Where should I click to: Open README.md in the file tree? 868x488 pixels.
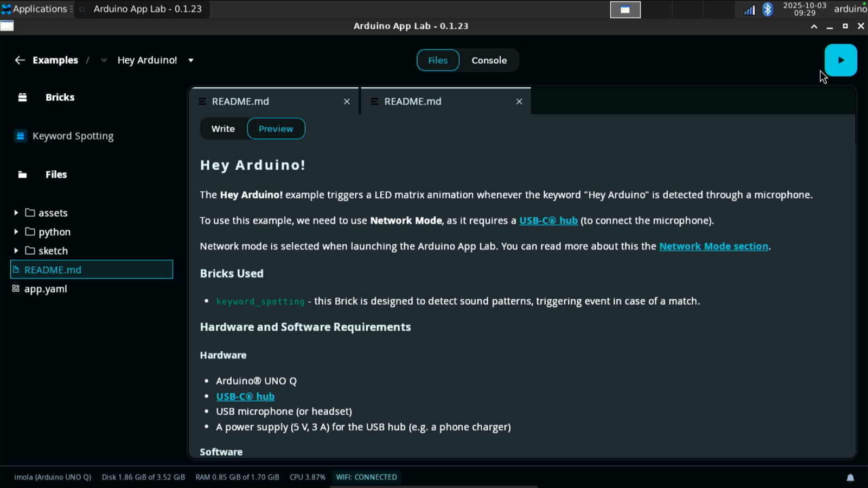[92, 269]
